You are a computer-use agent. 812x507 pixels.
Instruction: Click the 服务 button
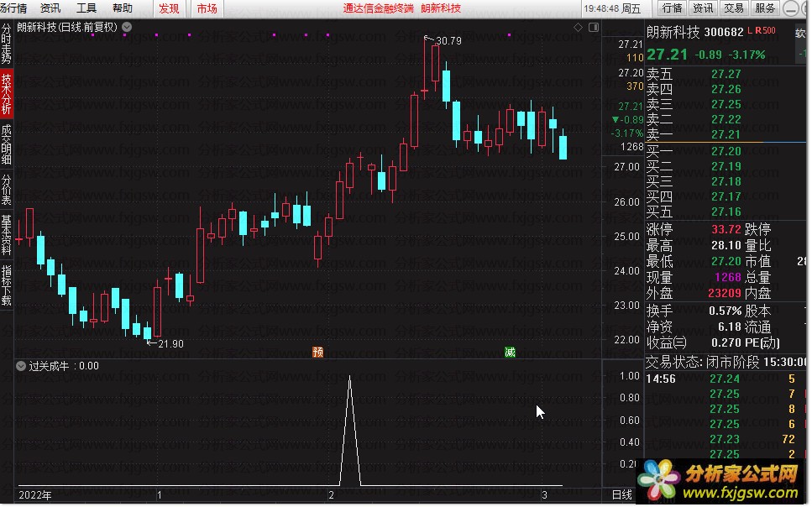coord(765,8)
